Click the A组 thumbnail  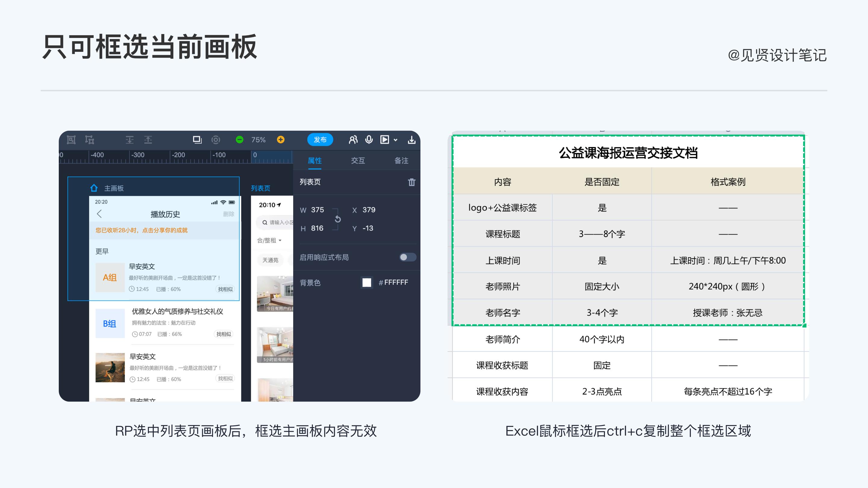click(x=110, y=277)
